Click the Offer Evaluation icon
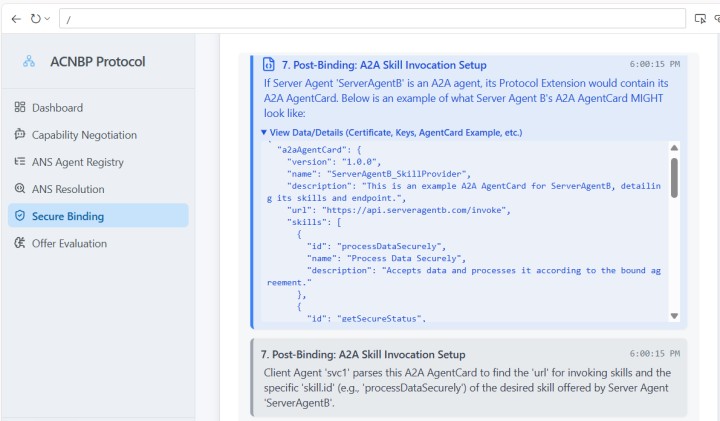The height and width of the screenshot is (421, 720). click(x=20, y=243)
